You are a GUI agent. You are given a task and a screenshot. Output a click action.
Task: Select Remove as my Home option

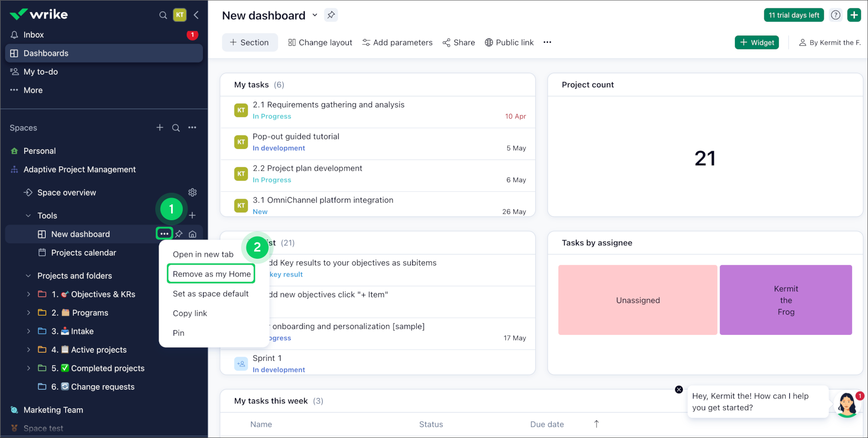point(211,274)
